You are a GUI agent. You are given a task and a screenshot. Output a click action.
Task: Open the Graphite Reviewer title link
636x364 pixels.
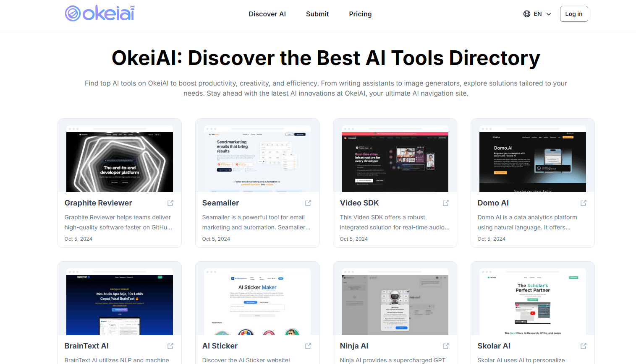[98, 203]
